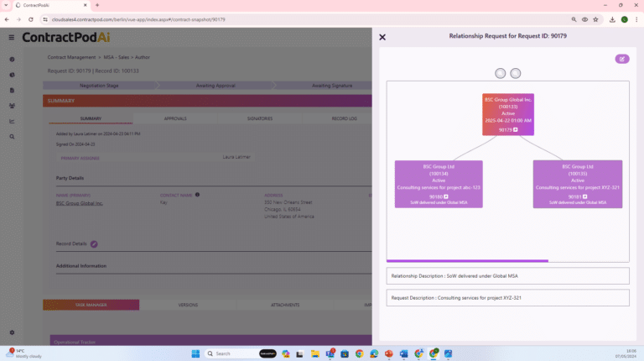The image size is (644, 361).
Task: Open the TASK MANAGER tab
Action: pyautogui.click(x=91, y=305)
